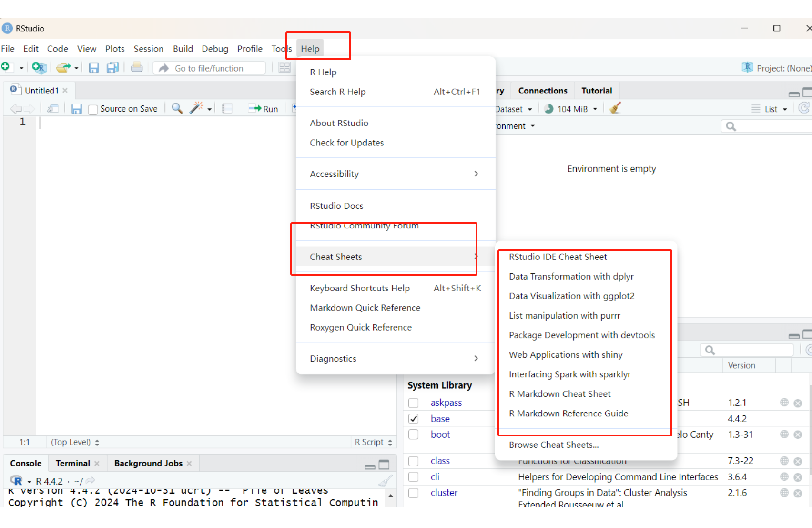Image resolution: width=812 pixels, height=528 pixels.
Task: Click the Save All icon
Action: [112, 68]
